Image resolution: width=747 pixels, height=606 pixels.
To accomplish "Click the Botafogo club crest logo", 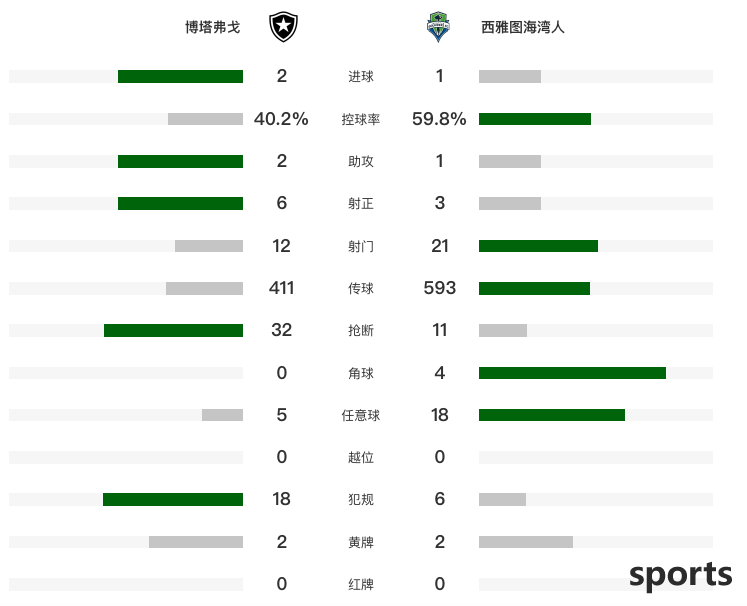I will coord(283,27).
